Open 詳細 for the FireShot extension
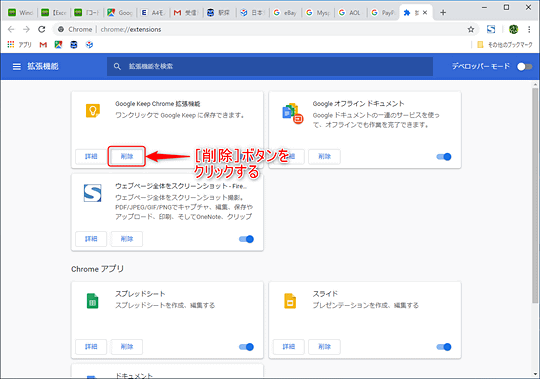 pos(91,239)
